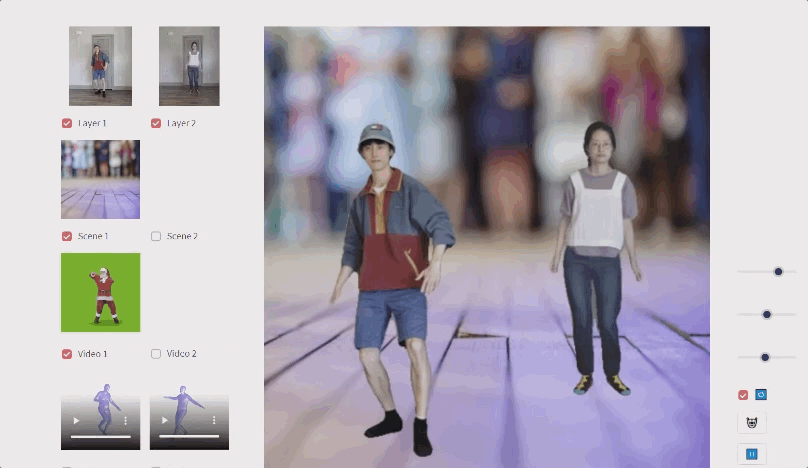
Task: Click the bottom slider on the right panel
Action: (x=767, y=357)
